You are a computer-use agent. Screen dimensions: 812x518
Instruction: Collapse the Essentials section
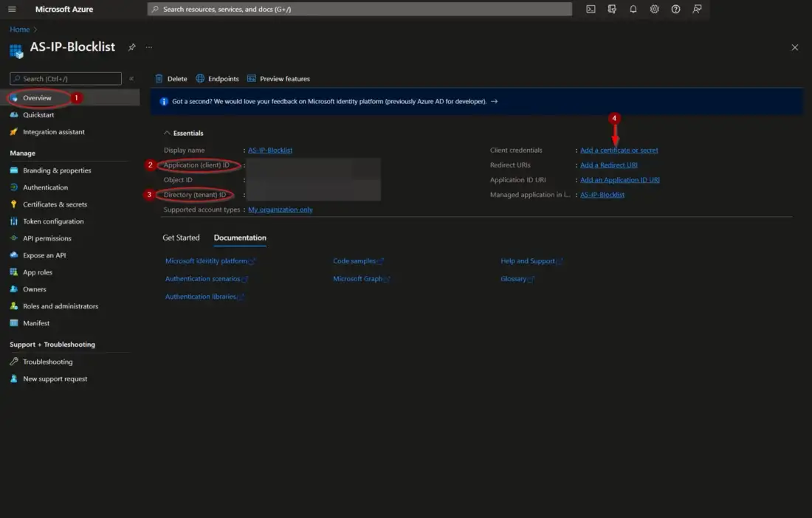167,133
